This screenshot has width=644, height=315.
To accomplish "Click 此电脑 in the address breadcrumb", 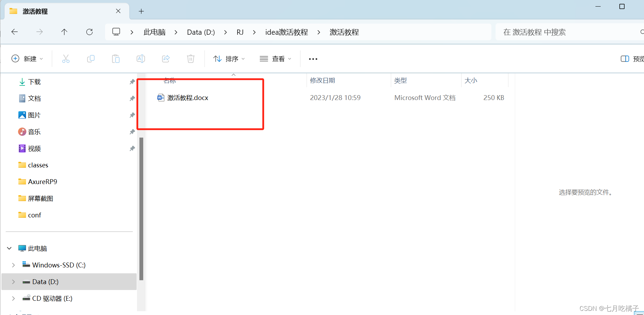I will 155,32.
